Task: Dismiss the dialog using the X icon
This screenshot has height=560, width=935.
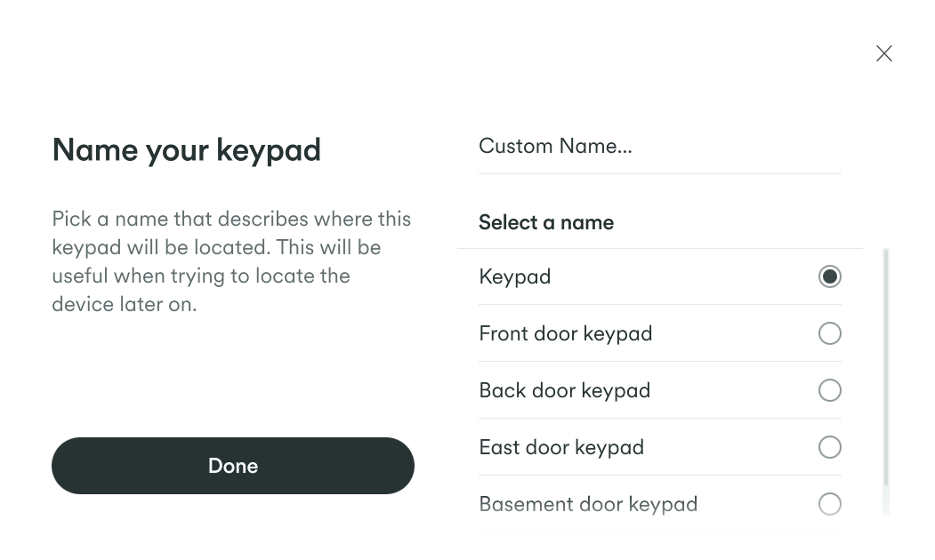Action: coord(883,53)
